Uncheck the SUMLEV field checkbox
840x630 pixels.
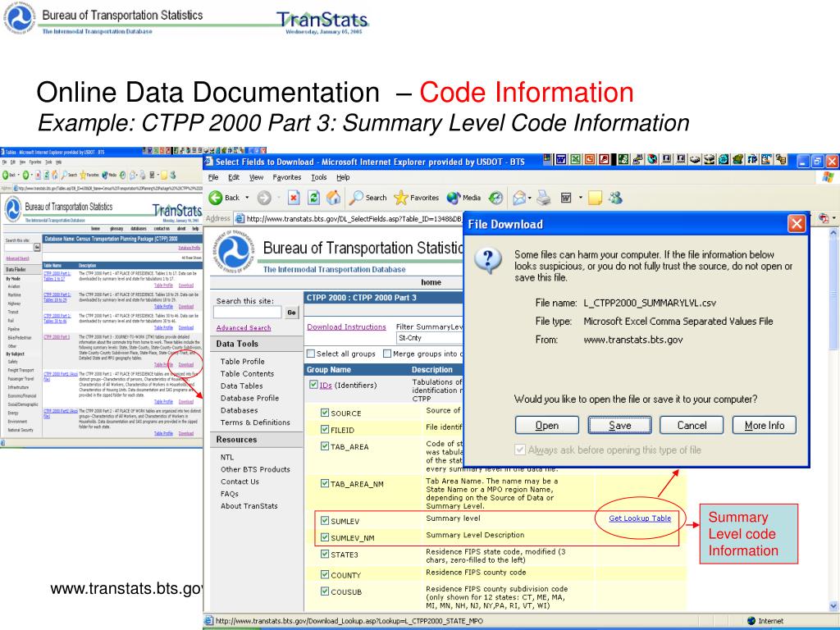[325, 520]
